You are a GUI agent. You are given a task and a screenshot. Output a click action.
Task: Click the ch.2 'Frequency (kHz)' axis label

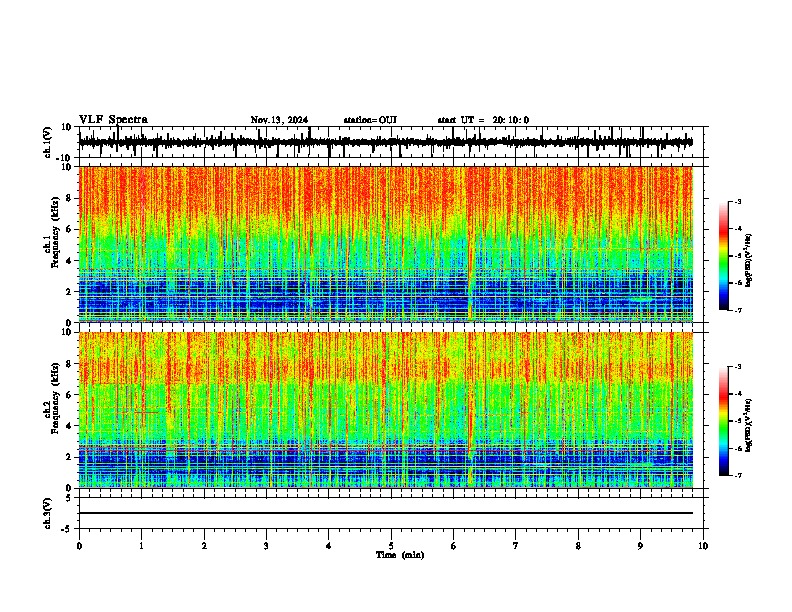coord(55,398)
